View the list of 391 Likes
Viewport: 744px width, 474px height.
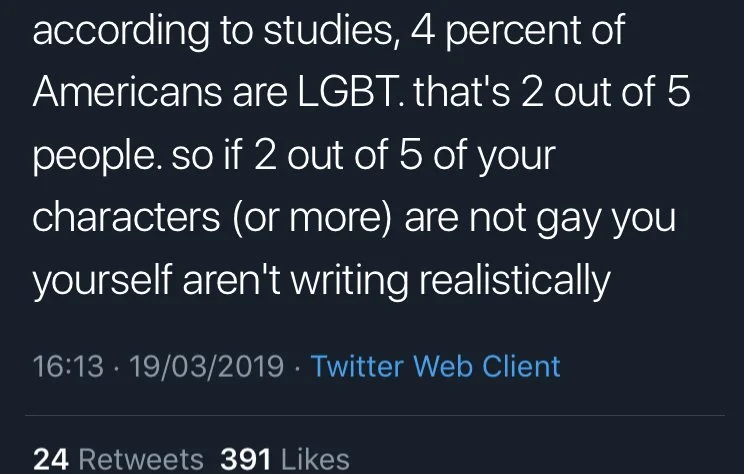(x=284, y=459)
